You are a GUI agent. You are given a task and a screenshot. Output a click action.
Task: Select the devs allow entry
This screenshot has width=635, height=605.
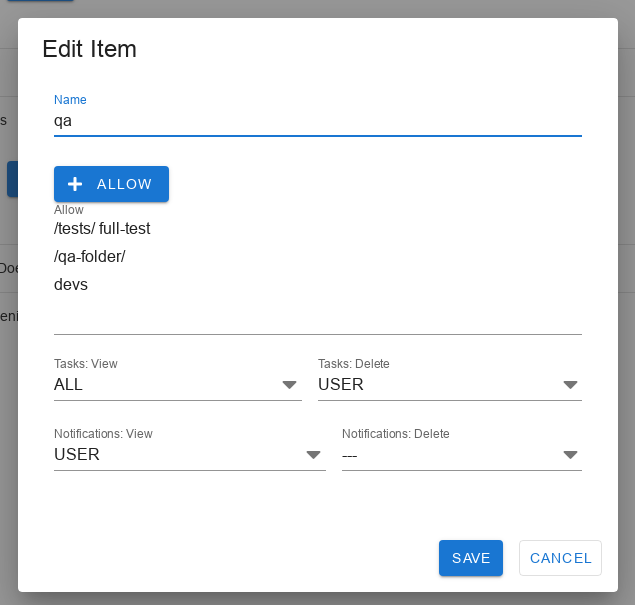pos(71,285)
